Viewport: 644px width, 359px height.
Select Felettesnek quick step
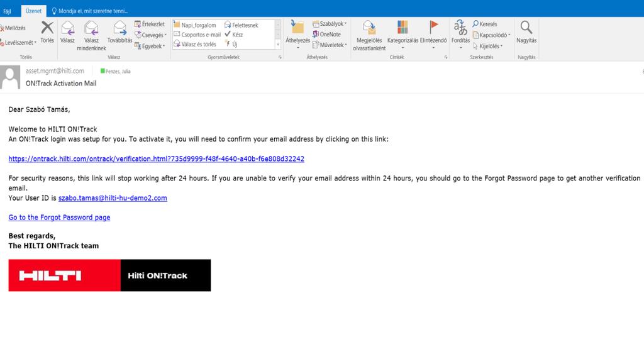241,25
